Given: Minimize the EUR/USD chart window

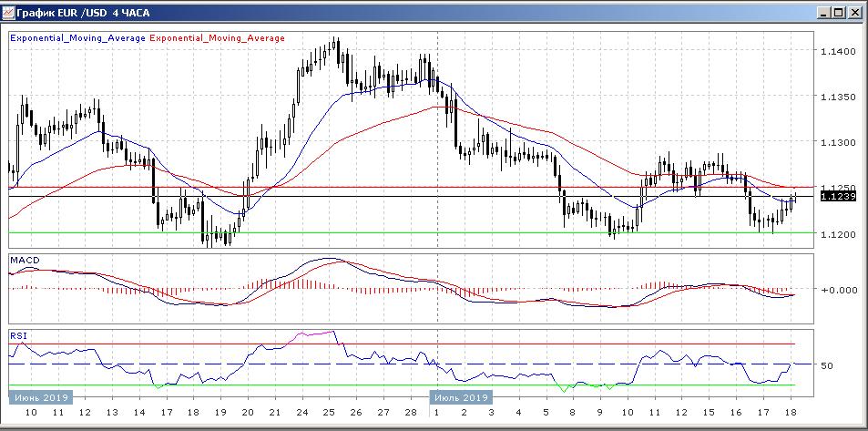Looking at the screenshot, I should (x=825, y=13).
